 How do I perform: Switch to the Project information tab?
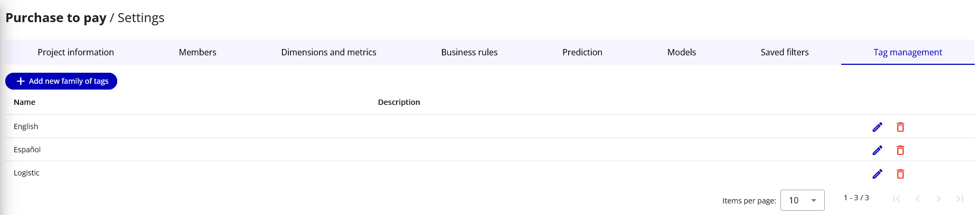[76, 52]
